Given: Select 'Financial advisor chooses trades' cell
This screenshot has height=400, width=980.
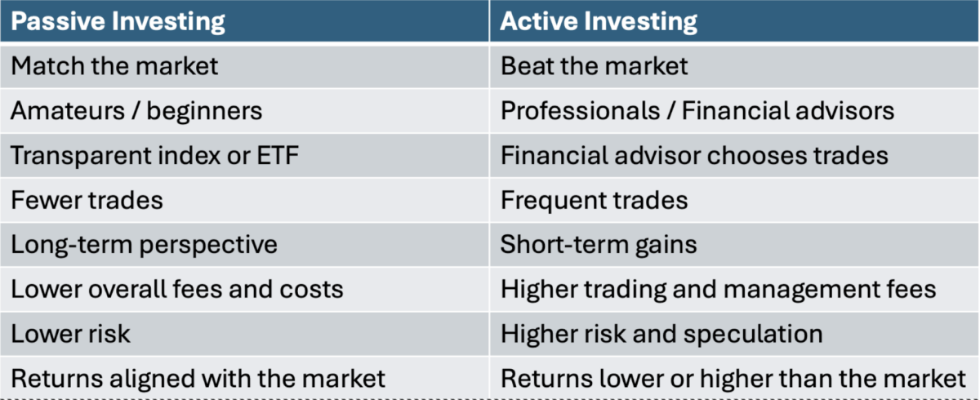Looking at the screenshot, I should pyautogui.click(x=735, y=155).
